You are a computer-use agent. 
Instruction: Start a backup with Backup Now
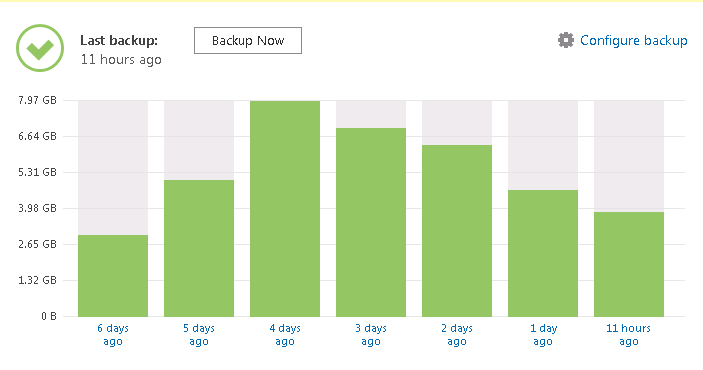[248, 40]
